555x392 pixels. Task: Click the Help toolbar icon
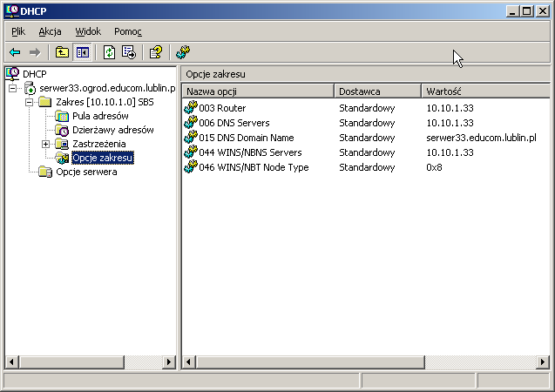[155, 52]
